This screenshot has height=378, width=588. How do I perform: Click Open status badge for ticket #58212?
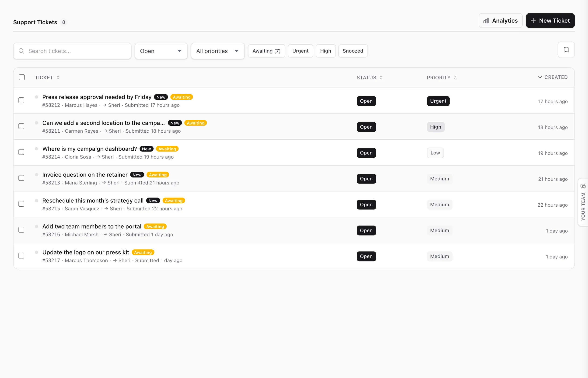point(366,101)
